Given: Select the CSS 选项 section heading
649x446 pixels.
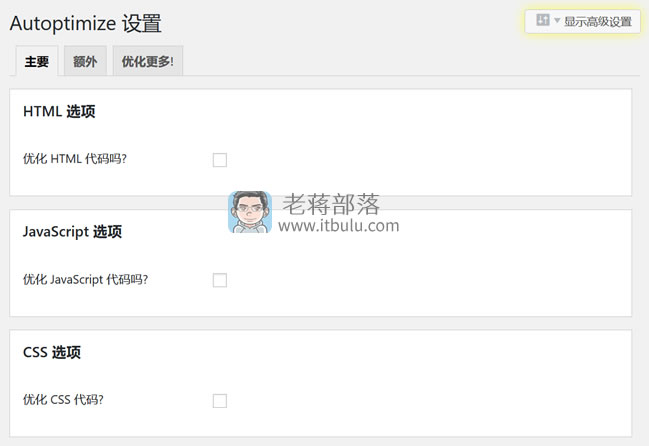Looking at the screenshot, I should [x=52, y=352].
